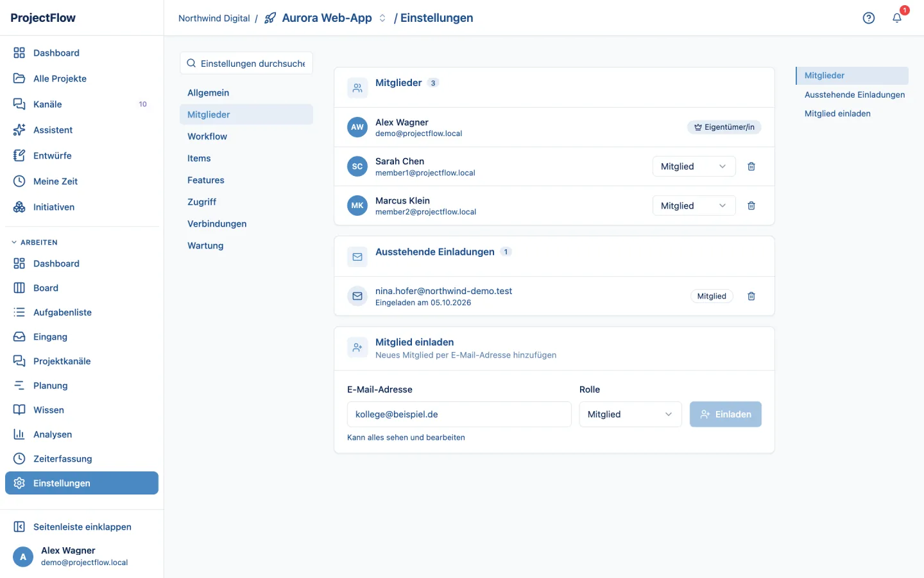Viewport: 924px width, 578px height.
Task: Click the Eingang inbox icon
Action: [19, 337]
